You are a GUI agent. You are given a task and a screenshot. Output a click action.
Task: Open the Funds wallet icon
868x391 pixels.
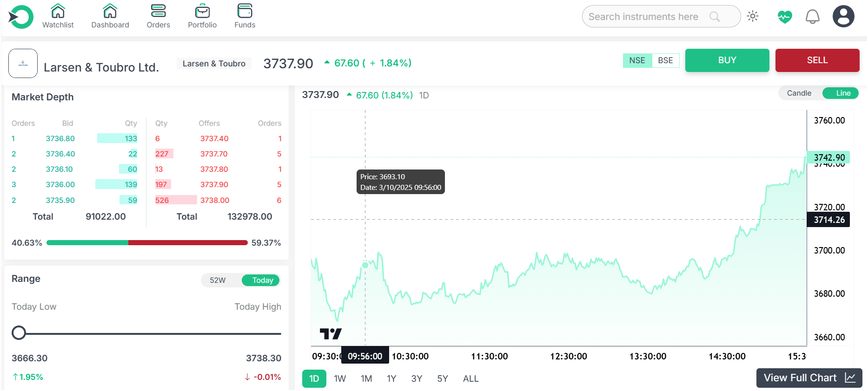coord(245,11)
